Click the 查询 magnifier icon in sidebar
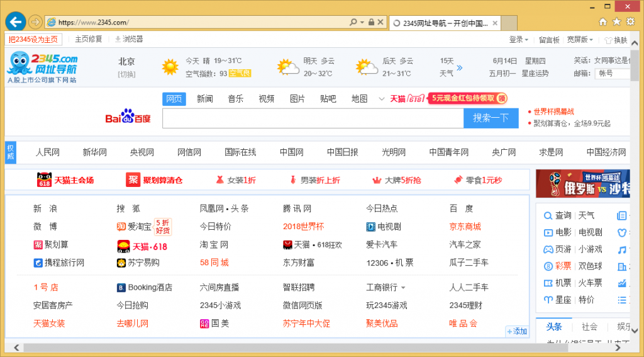644x357 pixels. 548,215
